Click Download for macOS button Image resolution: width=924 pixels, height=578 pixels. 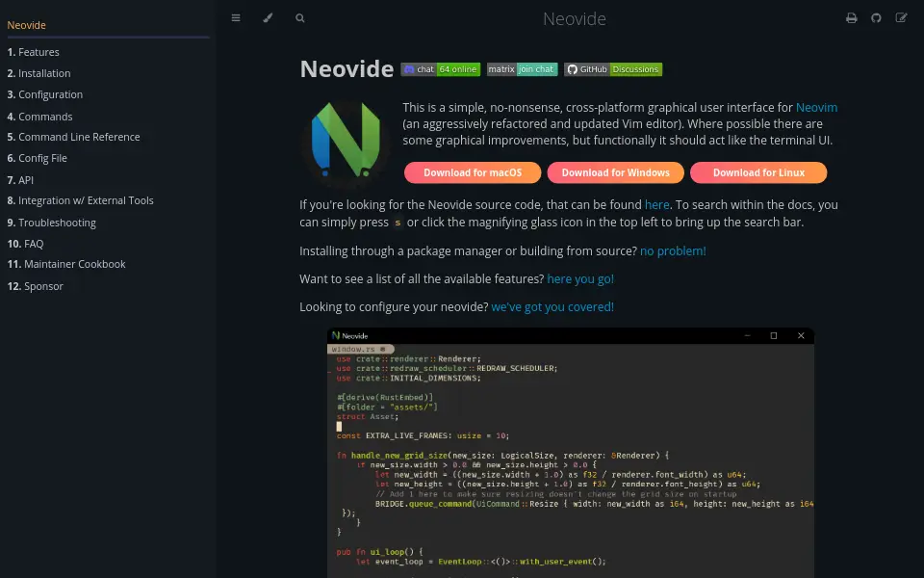pos(473,172)
